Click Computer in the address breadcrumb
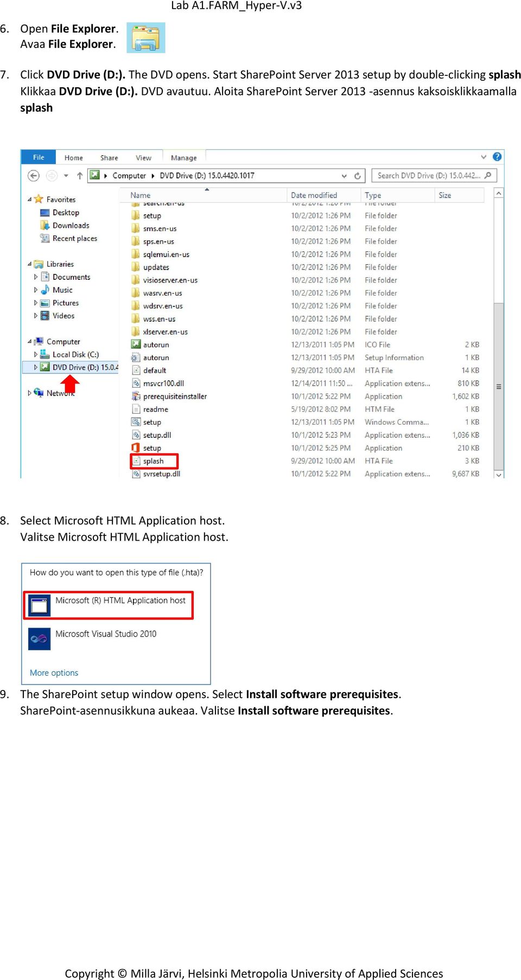 click(x=129, y=176)
